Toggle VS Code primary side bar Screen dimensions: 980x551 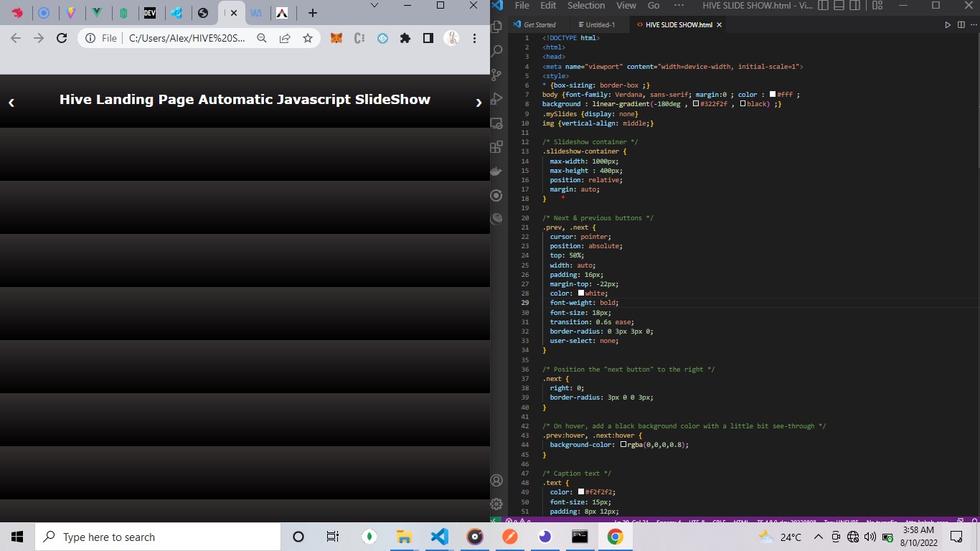coord(823,5)
